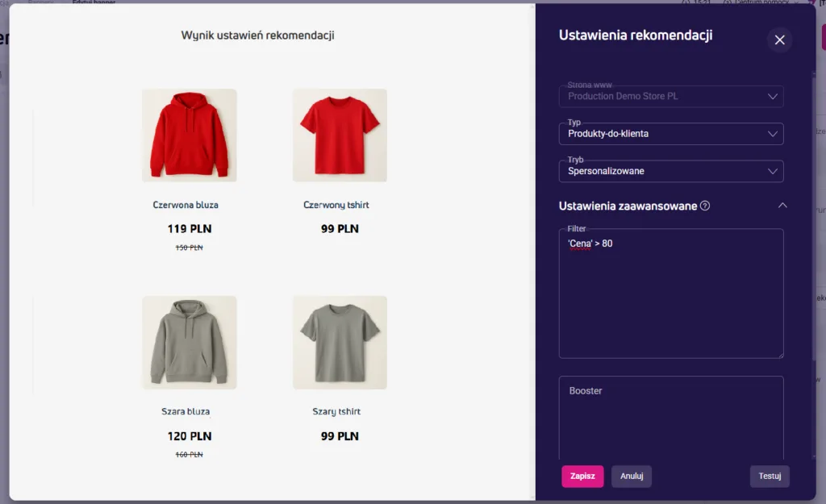
Task: Select the Szary tshirt product image
Action: [x=340, y=343]
